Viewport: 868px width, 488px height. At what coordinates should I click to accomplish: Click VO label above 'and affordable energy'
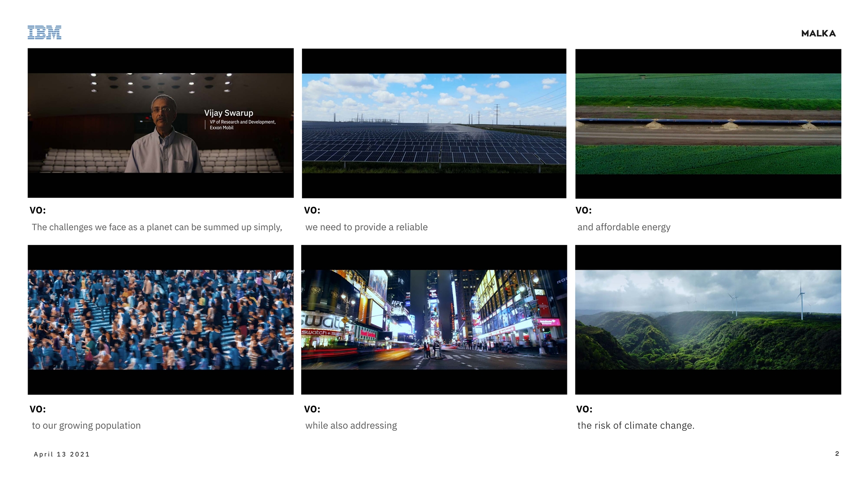click(583, 211)
